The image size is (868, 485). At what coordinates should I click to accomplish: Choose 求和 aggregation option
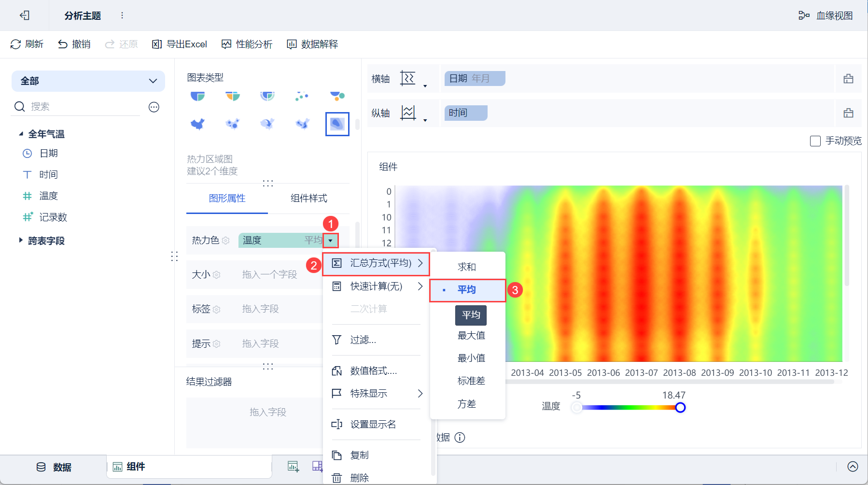click(x=467, y=267)
